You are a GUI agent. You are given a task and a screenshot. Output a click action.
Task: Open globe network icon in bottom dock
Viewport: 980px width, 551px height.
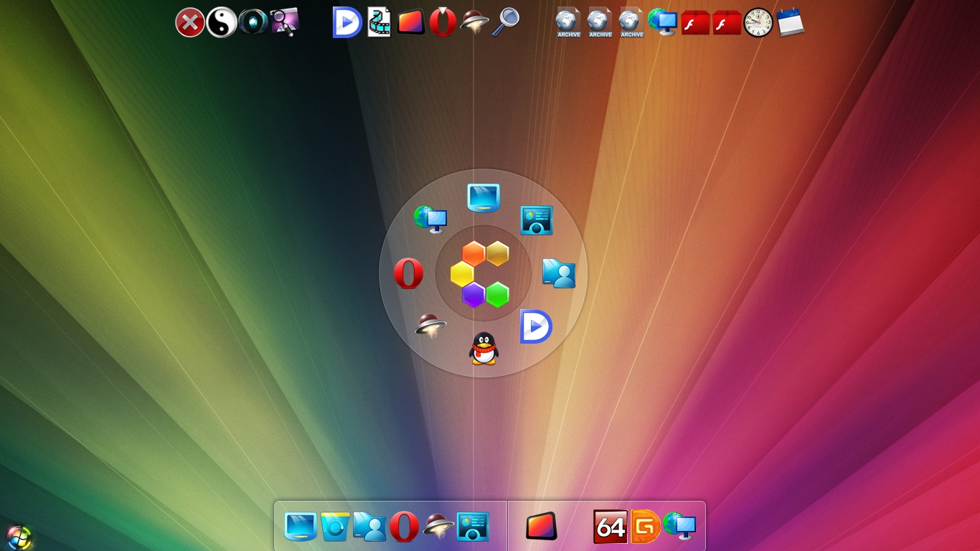679,527
